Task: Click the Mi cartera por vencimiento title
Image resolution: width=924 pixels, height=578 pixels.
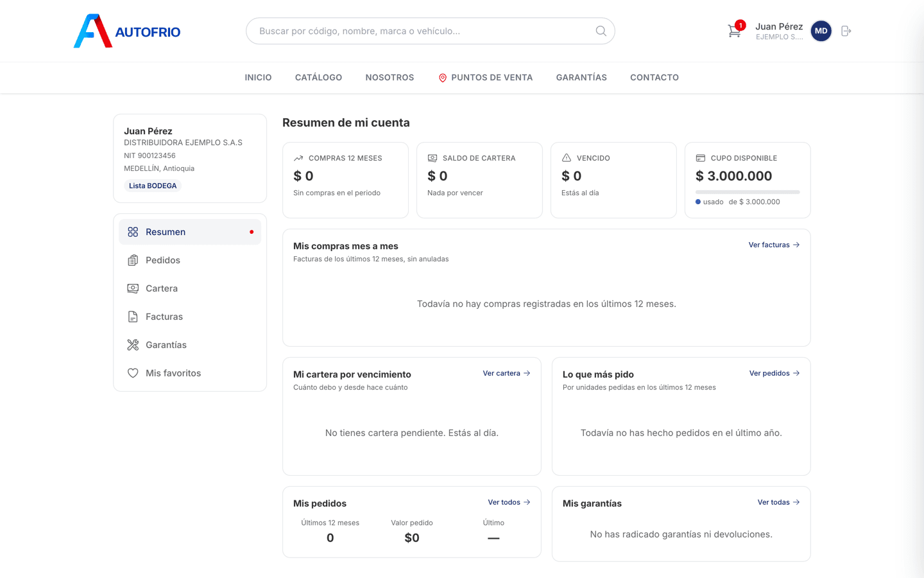Action: click(352, 374)
